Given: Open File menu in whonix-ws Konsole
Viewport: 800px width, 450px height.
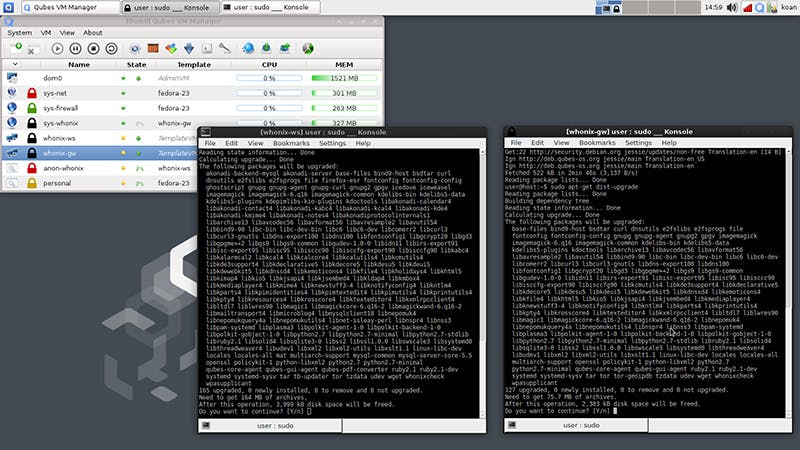Looking at the screenshot, I should click(x=210, y=143).
